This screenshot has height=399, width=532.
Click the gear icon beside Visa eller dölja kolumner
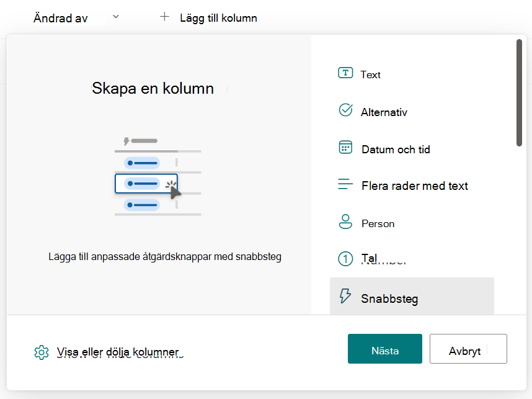tap(42, 352)
